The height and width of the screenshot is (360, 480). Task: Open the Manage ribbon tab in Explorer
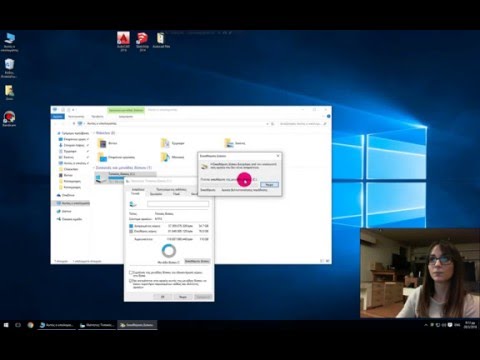click(126, 116)
